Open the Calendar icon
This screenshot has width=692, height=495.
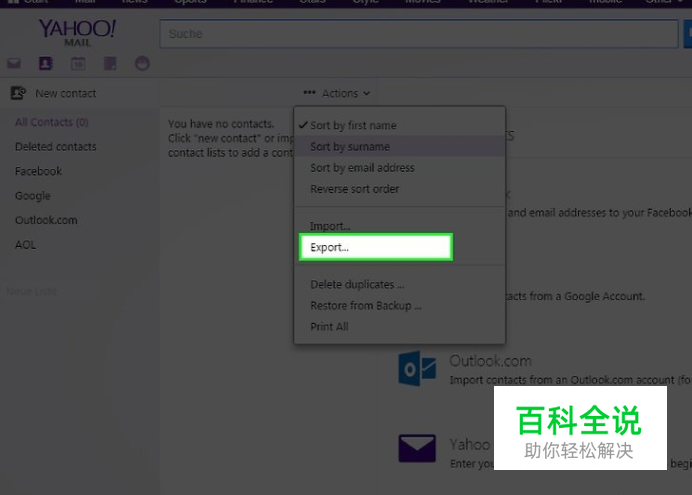coord(78,64)
